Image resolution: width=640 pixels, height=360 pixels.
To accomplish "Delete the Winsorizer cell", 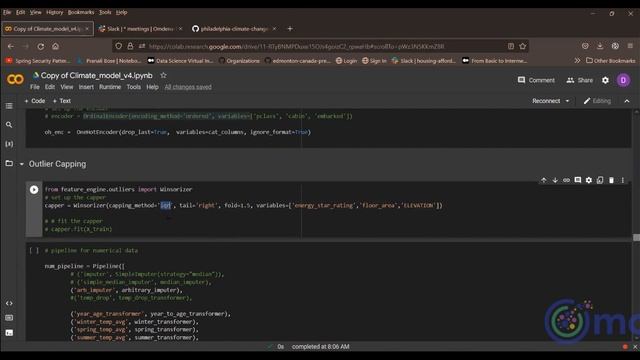I will [x=611, y=180].
